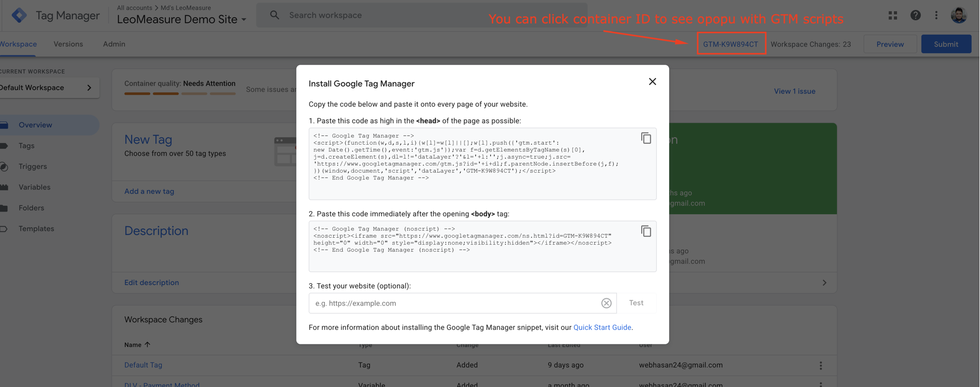Open Variables in the sidebar
The width and height of the screenshot is (980, 387).
pyautogui.click(x=35, y=187)
